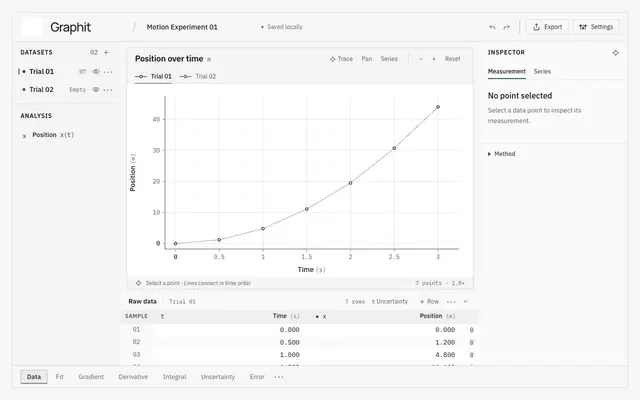Select the Trial 01 dataset
This screenshot has width=640, height=400.
[x=41, y=71]
